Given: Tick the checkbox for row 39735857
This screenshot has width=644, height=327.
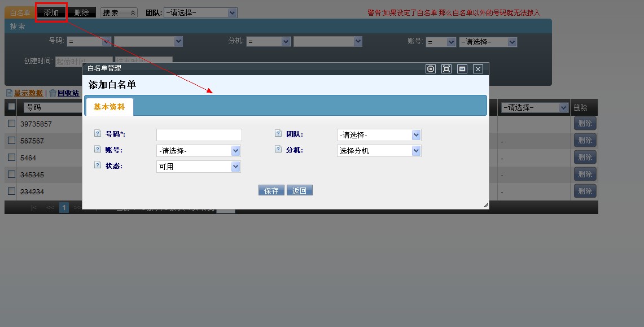Looking at the screenshot, I should click(11, 124).
